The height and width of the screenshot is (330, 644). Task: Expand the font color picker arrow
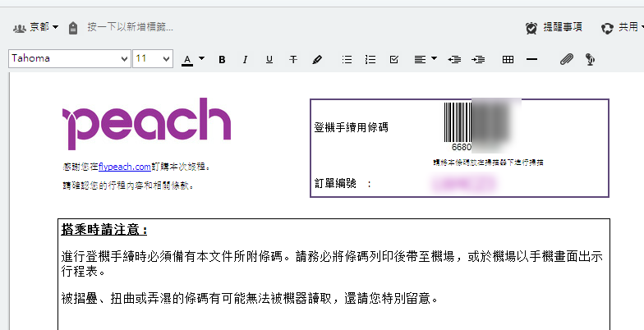pyautogui.click(x=202, y=59)
